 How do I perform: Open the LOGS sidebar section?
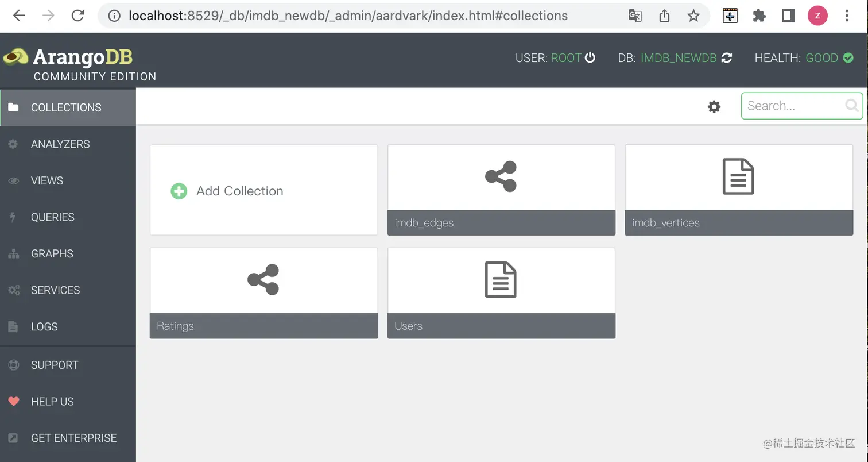68,326
